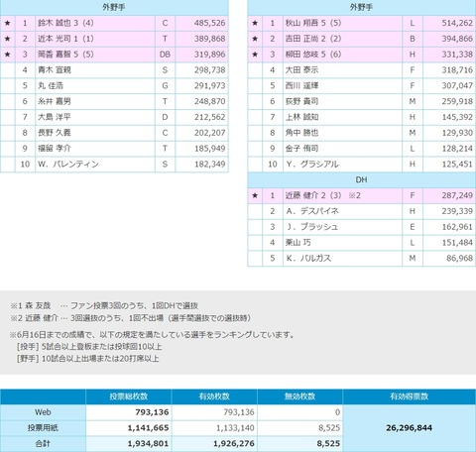The height and width of the screenshot is (452, 476).
Task: Select player name 福留 孝介
Action: point(55,149)
